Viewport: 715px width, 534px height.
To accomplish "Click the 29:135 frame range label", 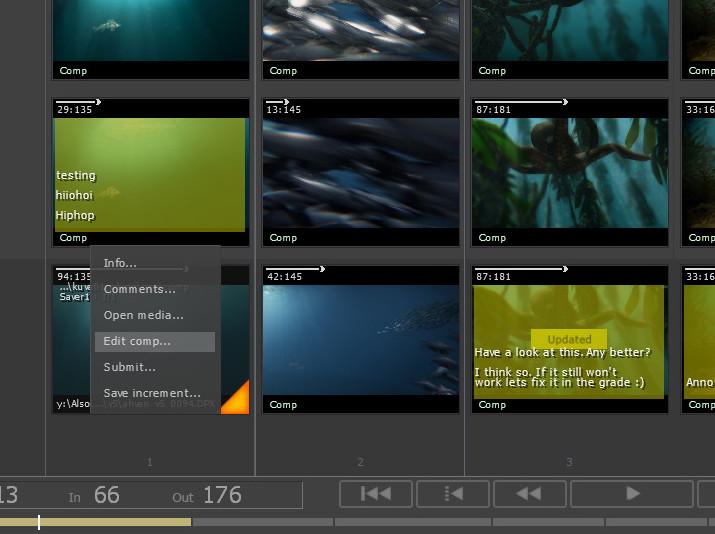I will [74, 110].
